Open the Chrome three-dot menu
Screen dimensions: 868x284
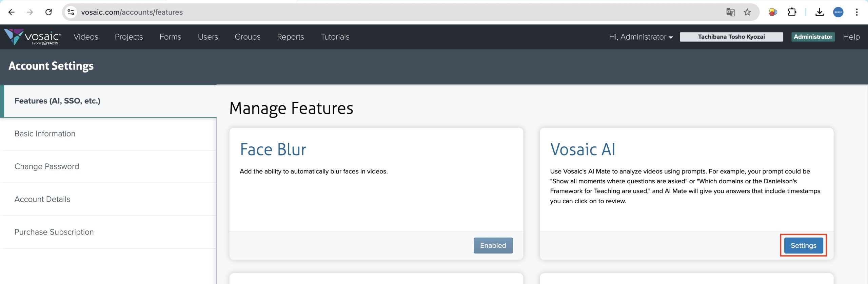point(857,12)
